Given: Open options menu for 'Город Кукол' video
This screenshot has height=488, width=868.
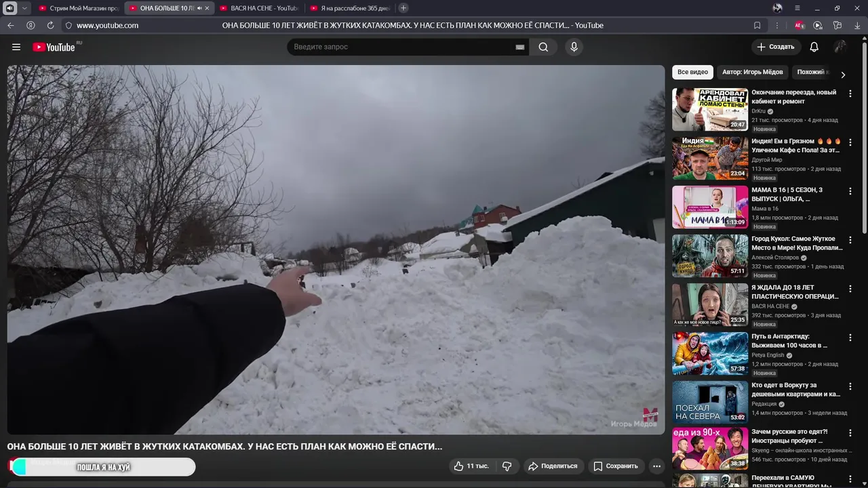Looking at the screenshot, I should click(850, 240).
